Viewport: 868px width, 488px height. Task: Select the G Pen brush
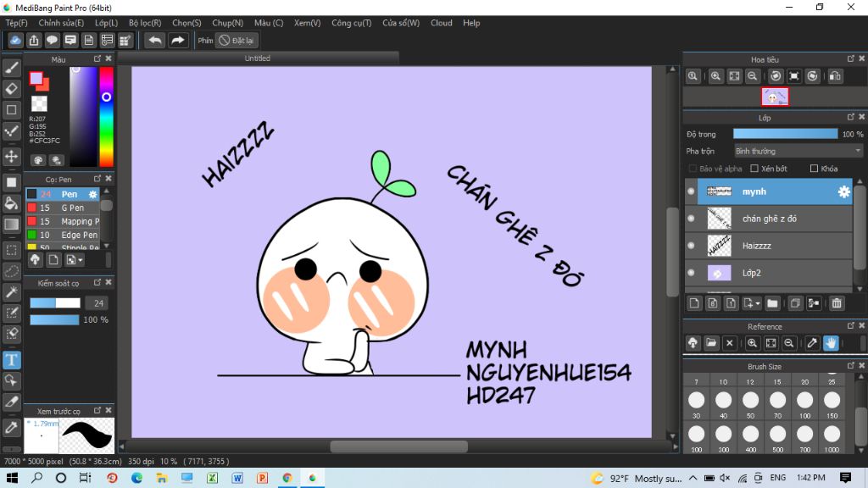pyautogui.click(x=63, y=208)
